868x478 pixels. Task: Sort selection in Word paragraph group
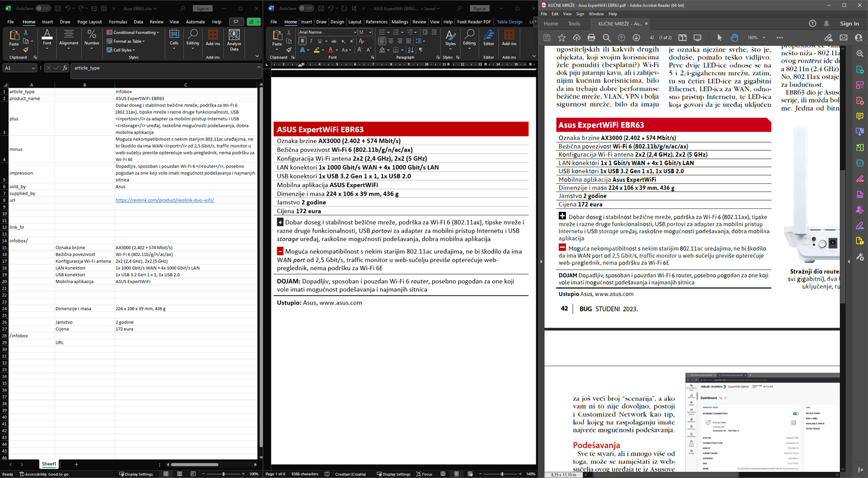(411, 50)
